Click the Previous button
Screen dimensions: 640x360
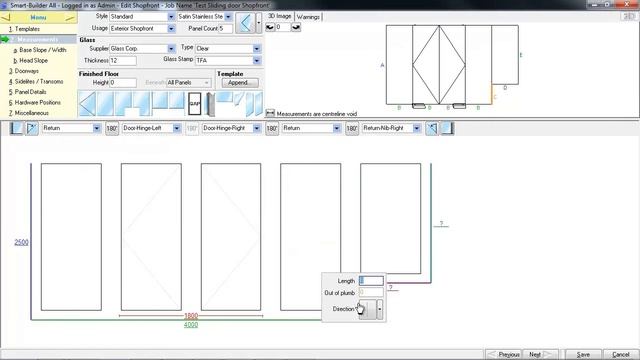tap(504, 354)
